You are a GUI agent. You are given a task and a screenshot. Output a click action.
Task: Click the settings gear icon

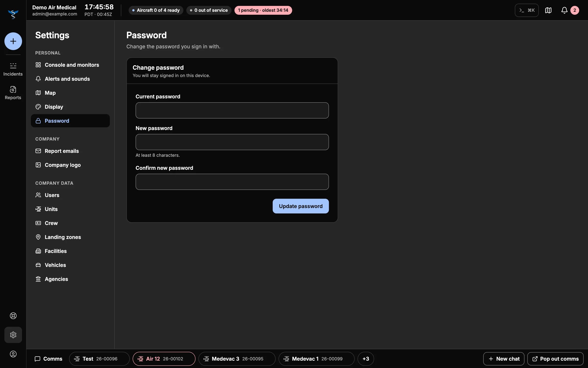(x=13, y=335)
